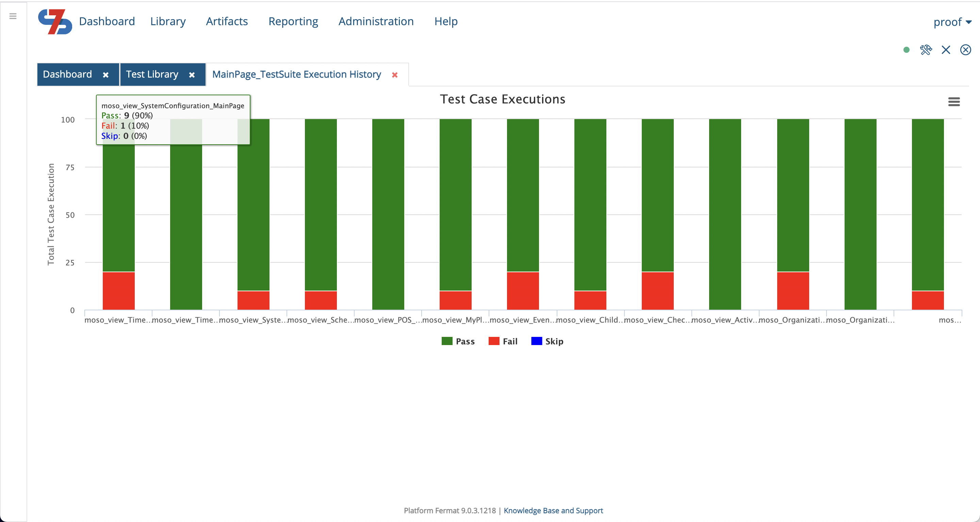Click the moso_view_SystemConfiguration_MainPage tooltip
This screenshot has height=522, width=980.
coord(173,120)
